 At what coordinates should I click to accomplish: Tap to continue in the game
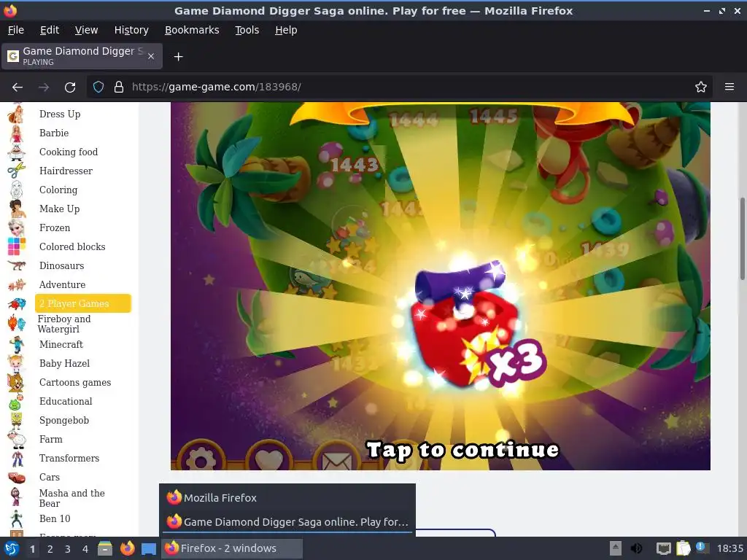[x=462, y=450]
